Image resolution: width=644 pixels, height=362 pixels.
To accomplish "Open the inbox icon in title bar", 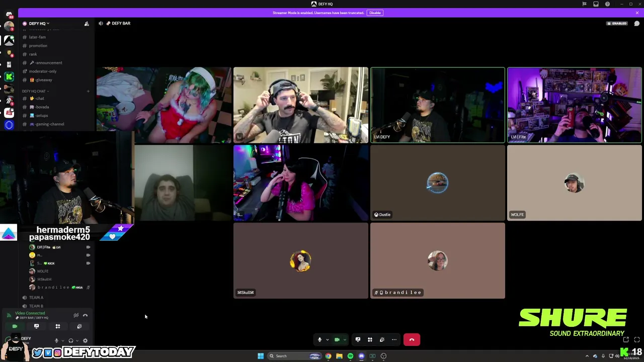I will point(596,4).
